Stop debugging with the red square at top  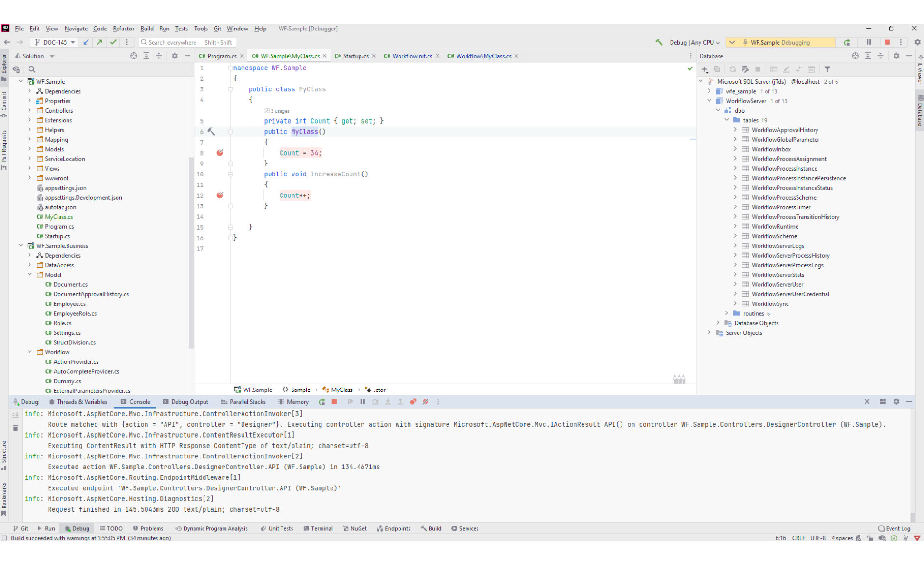pos(887,42)
